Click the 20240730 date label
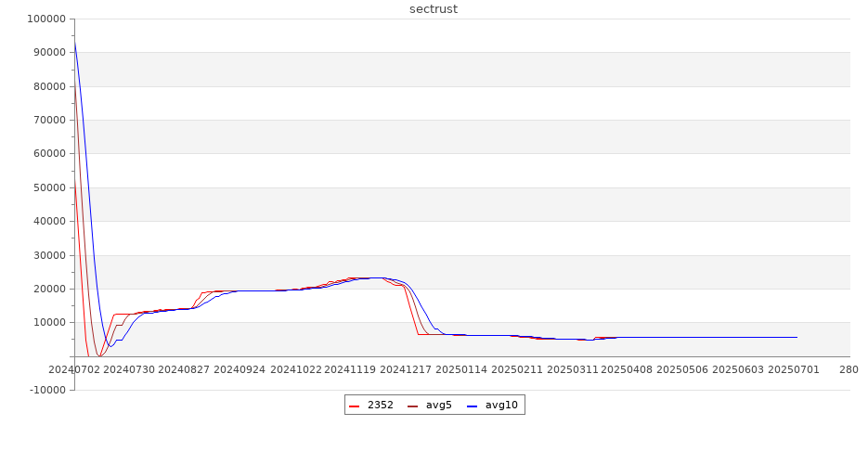 [129, 369]
